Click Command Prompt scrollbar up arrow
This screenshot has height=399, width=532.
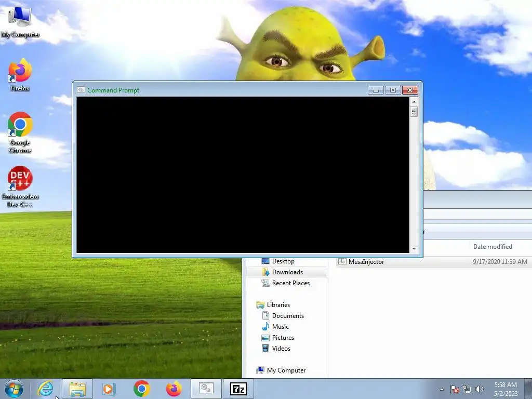pos(414,101)
